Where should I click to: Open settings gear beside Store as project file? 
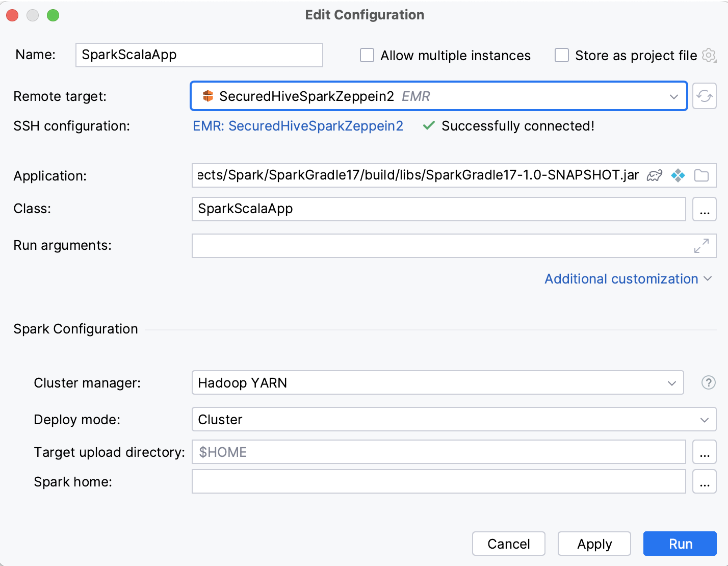pyautogui.click(x=709, y=56)
